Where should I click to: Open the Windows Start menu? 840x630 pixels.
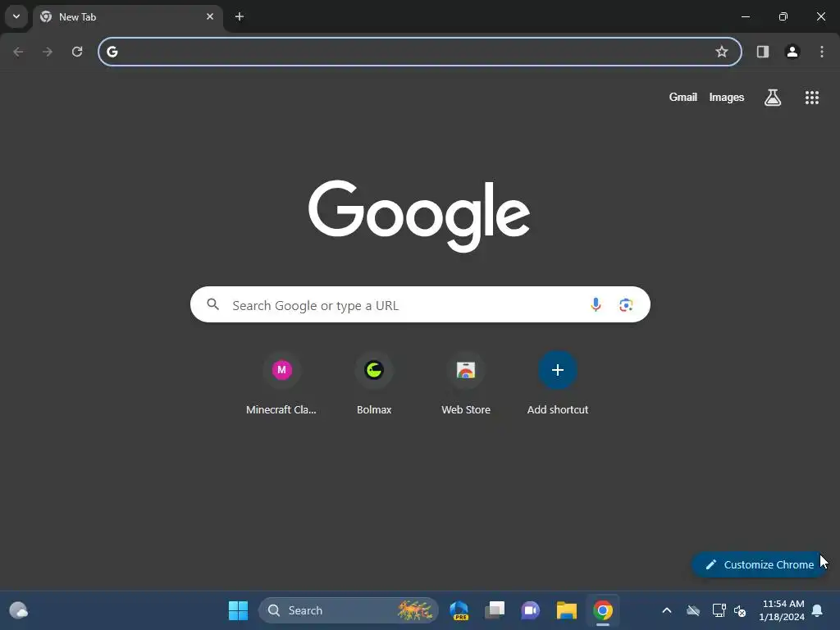point(238,610)
